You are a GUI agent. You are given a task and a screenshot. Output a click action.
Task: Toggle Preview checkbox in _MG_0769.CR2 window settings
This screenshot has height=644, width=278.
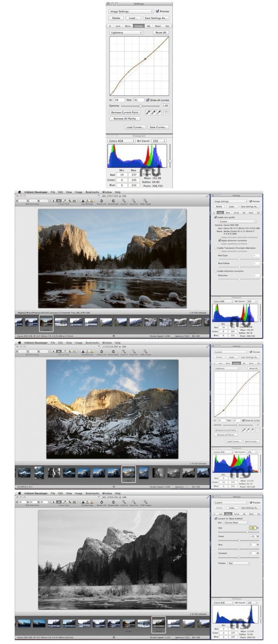tap(251, 502)
